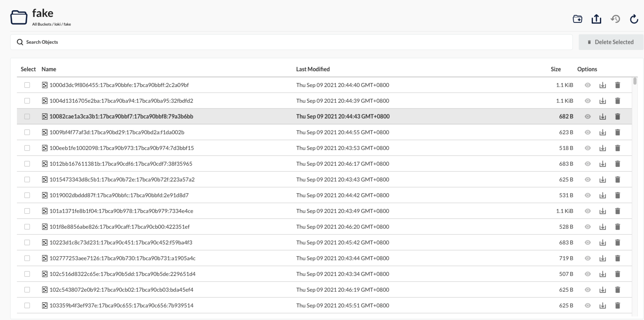Download object 1000d3dc9f806455
Screen dimensions: 644x320
[x=603, y=85]
